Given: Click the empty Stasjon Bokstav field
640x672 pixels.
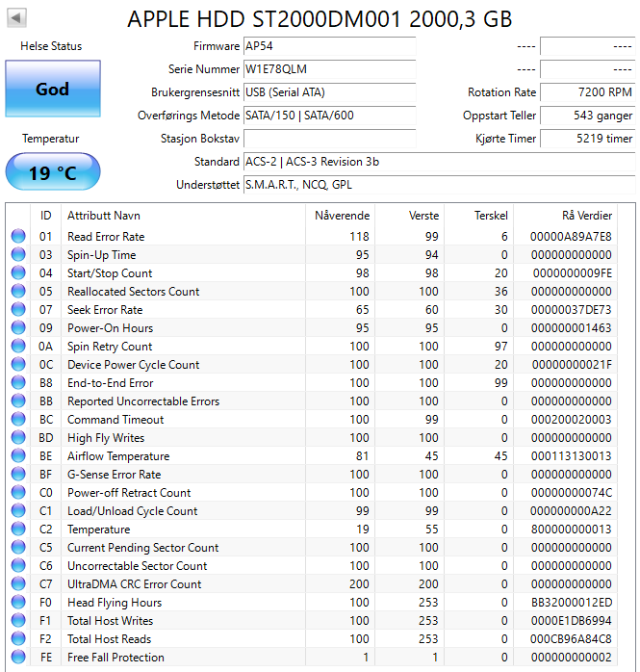Looking at the screenshot, I should pos(329,139).
